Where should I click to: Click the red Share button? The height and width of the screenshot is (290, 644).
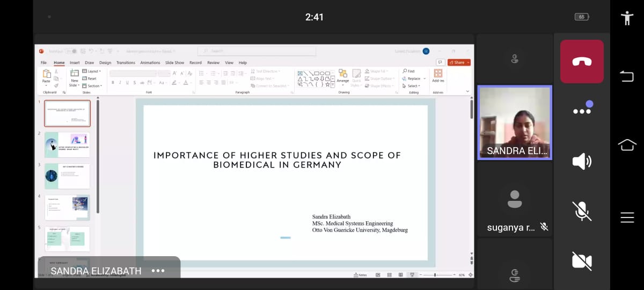[459, 62]
